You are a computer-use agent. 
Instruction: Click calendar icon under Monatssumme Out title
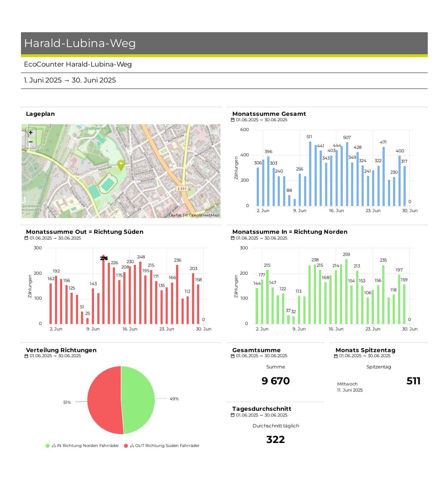coord(26,238)
